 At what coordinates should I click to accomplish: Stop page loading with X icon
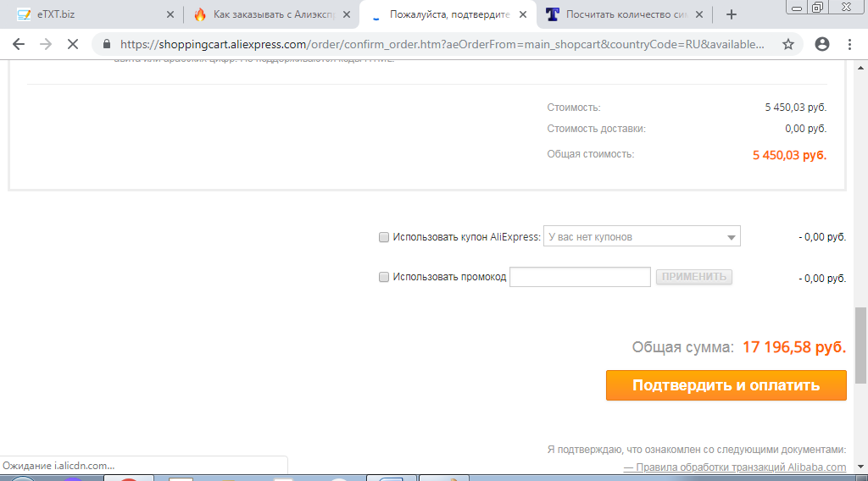[x=73, y=44]
